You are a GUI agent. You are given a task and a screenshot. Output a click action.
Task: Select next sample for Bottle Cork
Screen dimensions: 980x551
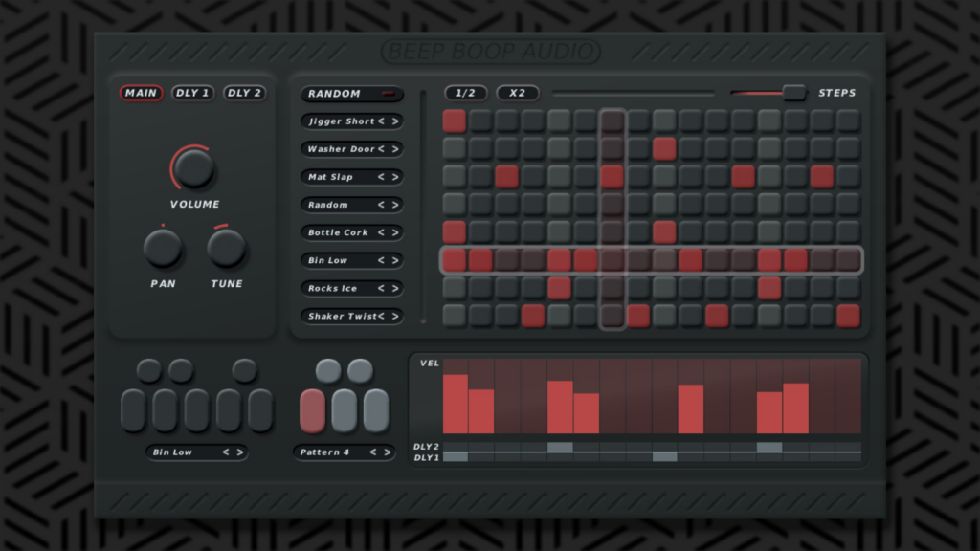[395, 232]
